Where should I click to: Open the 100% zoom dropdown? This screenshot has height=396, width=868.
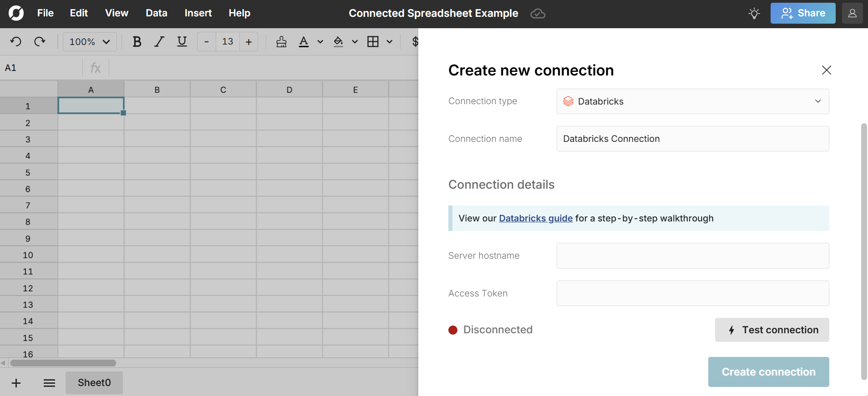tap(90, 42)
